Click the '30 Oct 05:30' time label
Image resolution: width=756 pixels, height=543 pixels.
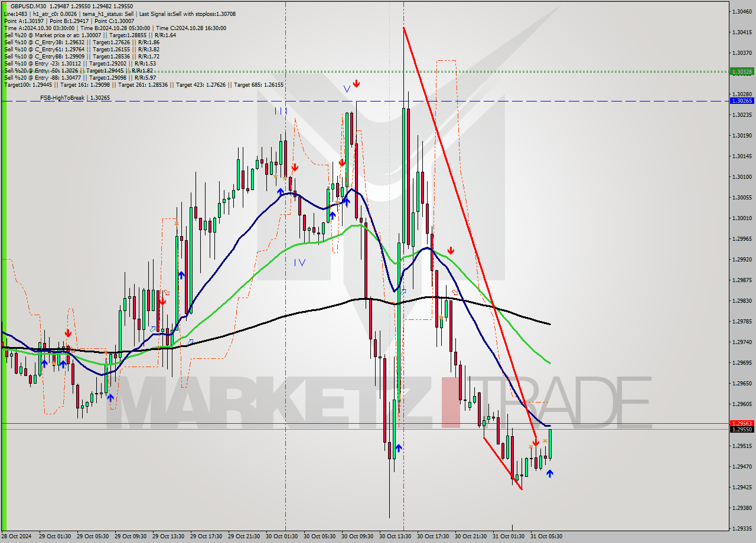[320, 537]
